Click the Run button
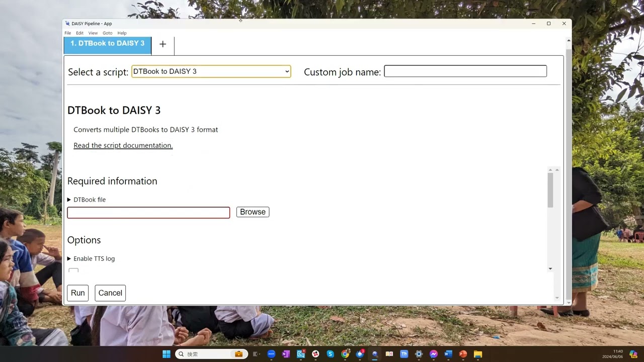 pyautogui.click(x=78, y=293)
